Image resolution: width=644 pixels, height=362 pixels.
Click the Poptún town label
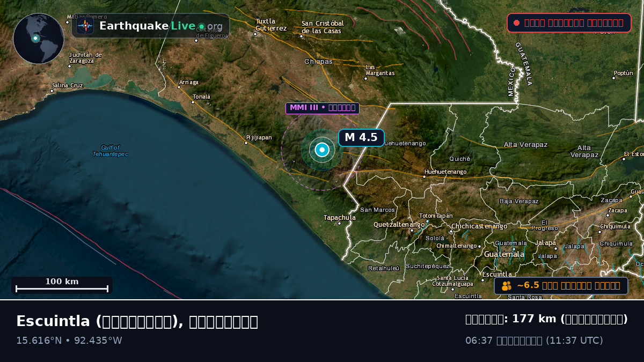tap(624, 73)
